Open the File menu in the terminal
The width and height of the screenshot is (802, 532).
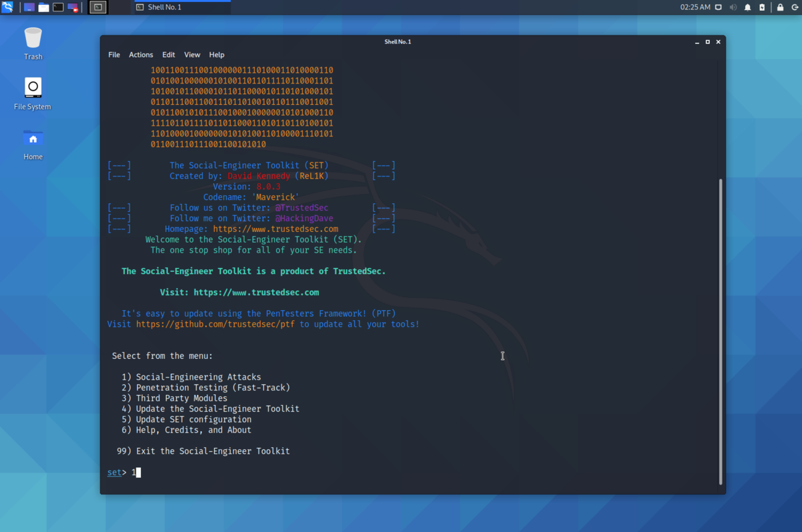click(x=114, y=55)
